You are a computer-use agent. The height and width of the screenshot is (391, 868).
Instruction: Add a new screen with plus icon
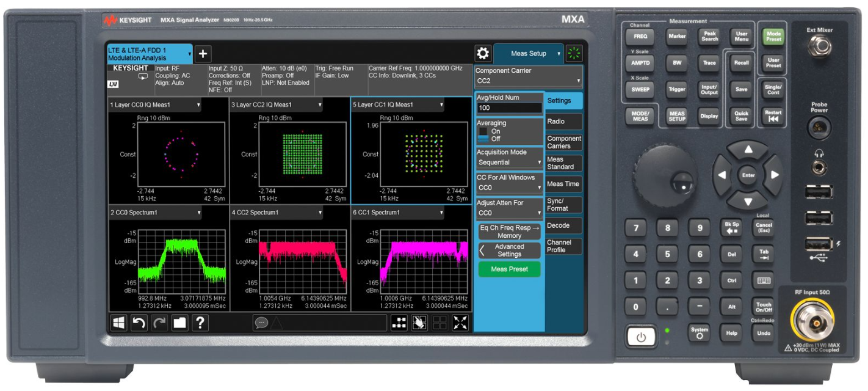point(203,53)
